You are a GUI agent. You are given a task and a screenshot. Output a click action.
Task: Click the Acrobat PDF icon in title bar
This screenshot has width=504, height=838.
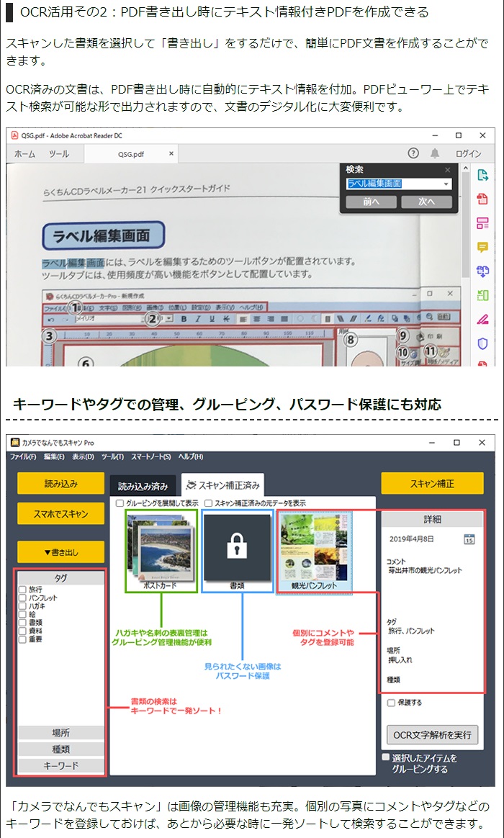click(x=15, y=136)
